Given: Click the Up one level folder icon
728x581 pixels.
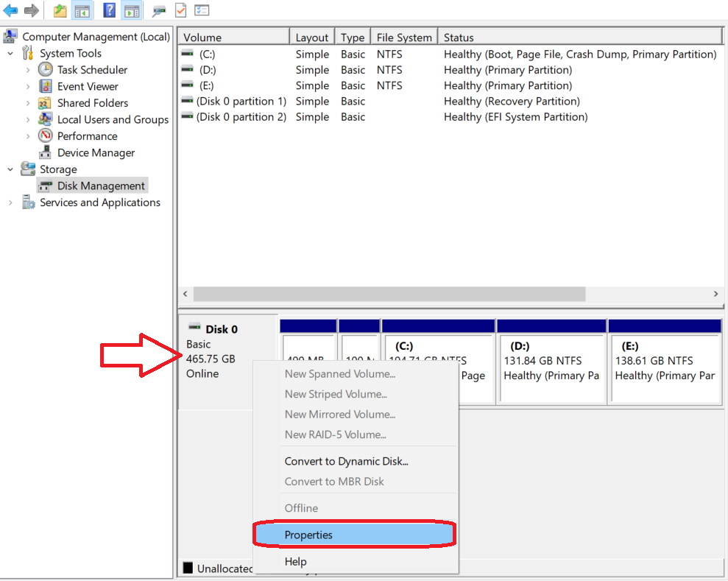Looking at the screenshot, I should (x=60, y=10).
